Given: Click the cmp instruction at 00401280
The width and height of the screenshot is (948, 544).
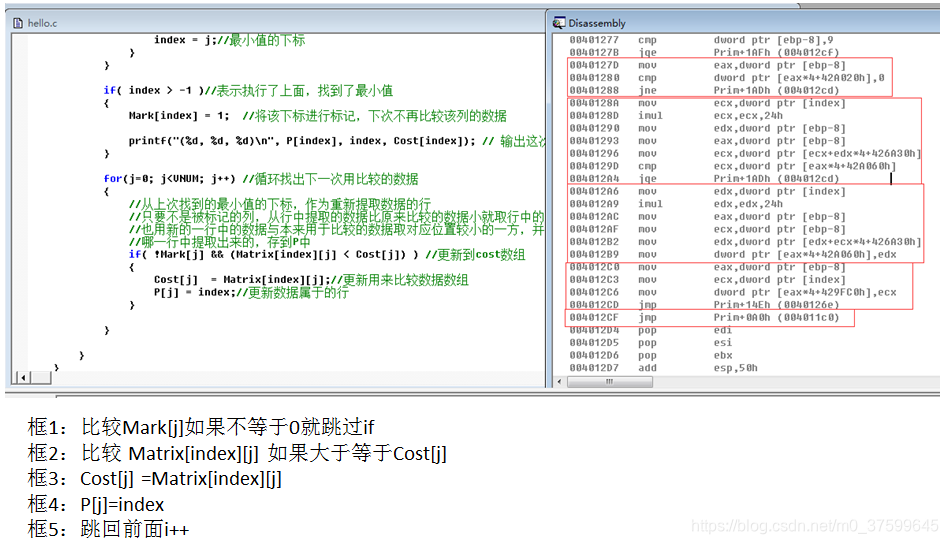Looking at the screenshot, I should click(726, 78).
